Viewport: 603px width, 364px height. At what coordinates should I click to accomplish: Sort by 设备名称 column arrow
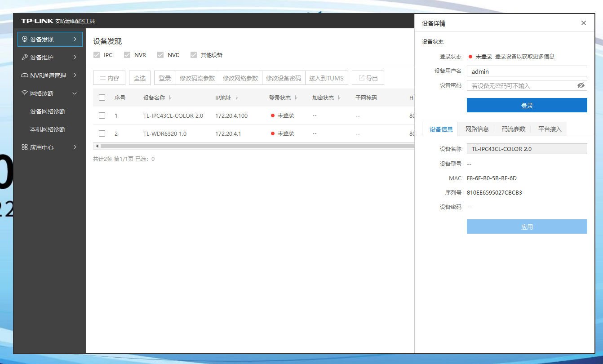click(170, 98)
